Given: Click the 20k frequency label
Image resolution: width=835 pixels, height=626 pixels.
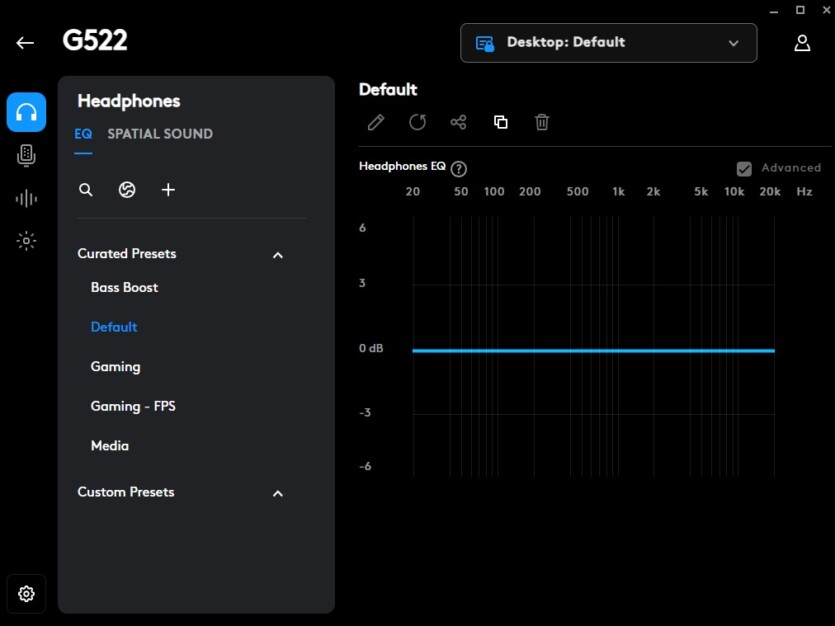Looking at the screenshot, I should click(x=769, y=192).
